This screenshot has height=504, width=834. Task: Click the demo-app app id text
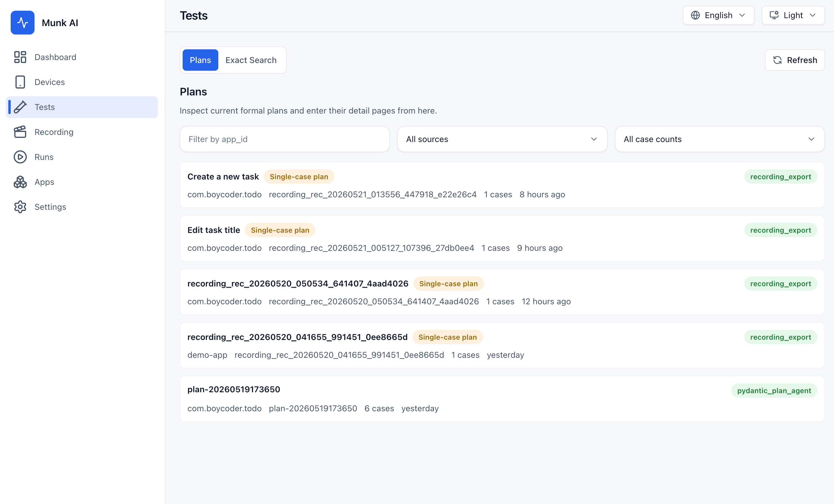[x=207, y=355]
